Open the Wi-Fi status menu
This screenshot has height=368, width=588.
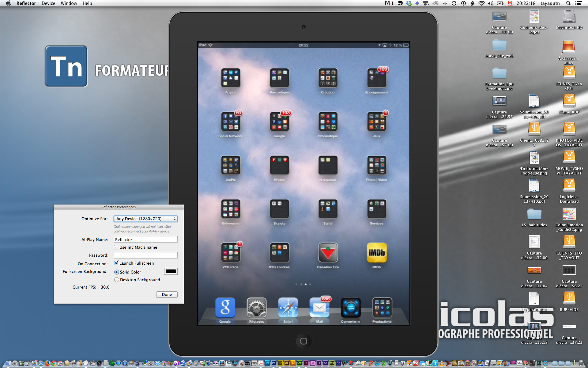(482, 3)
